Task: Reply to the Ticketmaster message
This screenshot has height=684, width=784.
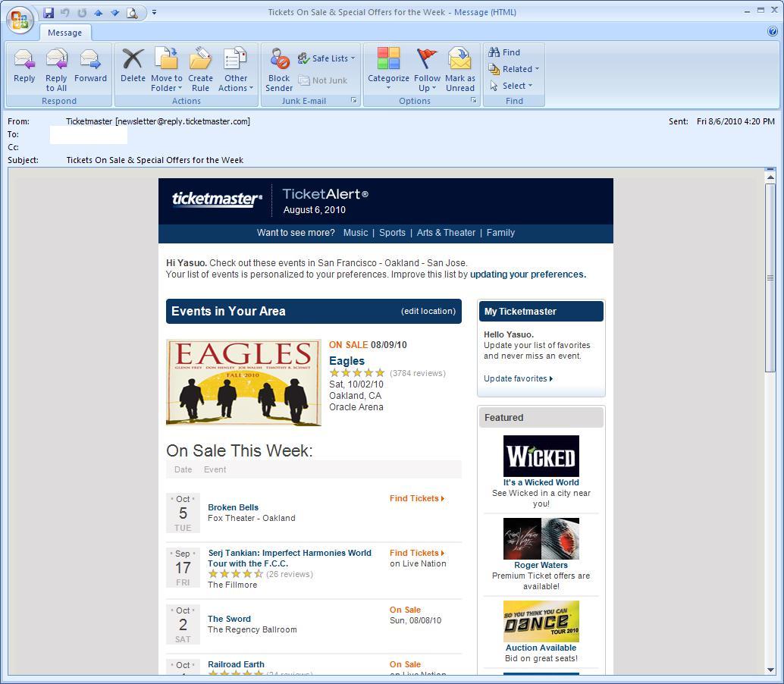Action: 24,66
